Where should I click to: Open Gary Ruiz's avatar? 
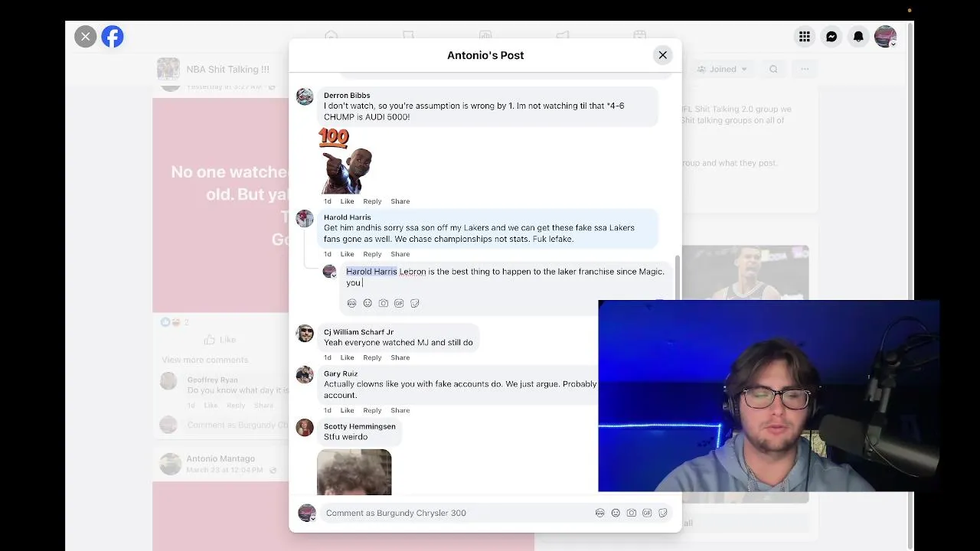(x=305, y=374)
